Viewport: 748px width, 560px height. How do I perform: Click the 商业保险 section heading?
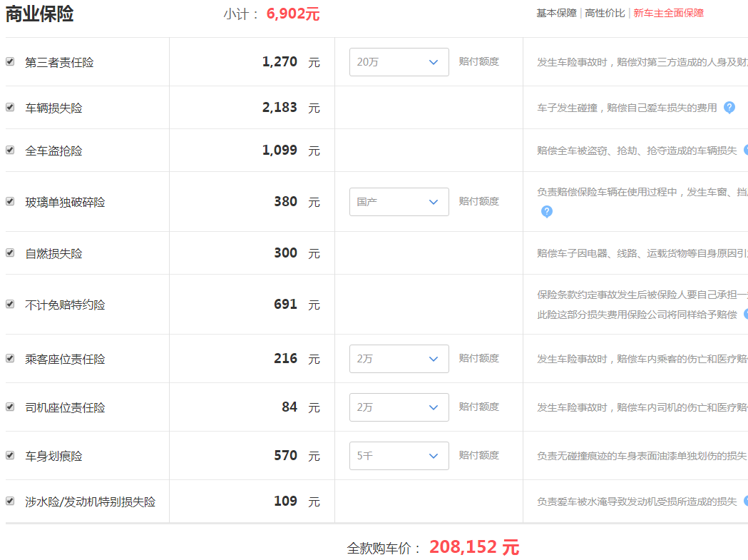click(x=40, y=14)
